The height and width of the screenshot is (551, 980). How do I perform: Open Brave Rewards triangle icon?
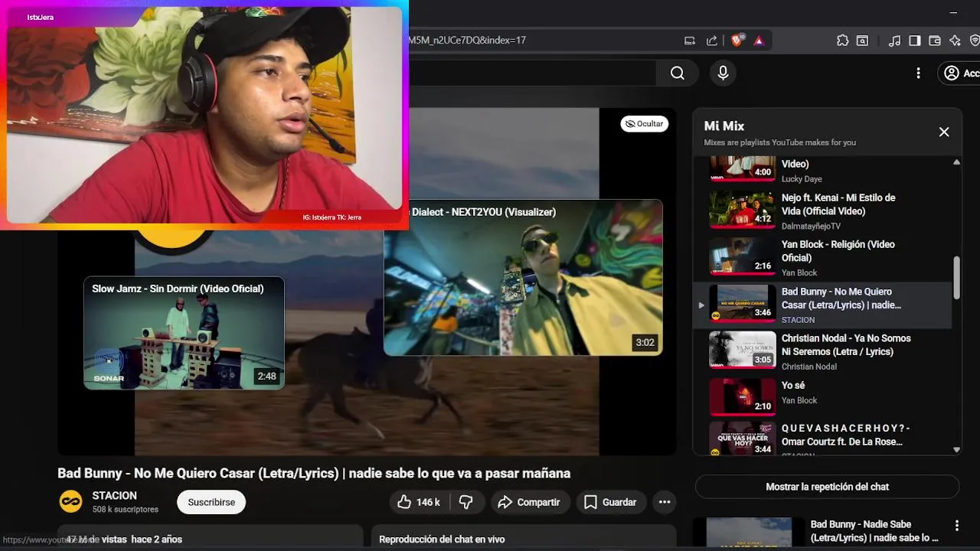pos(759,41)
